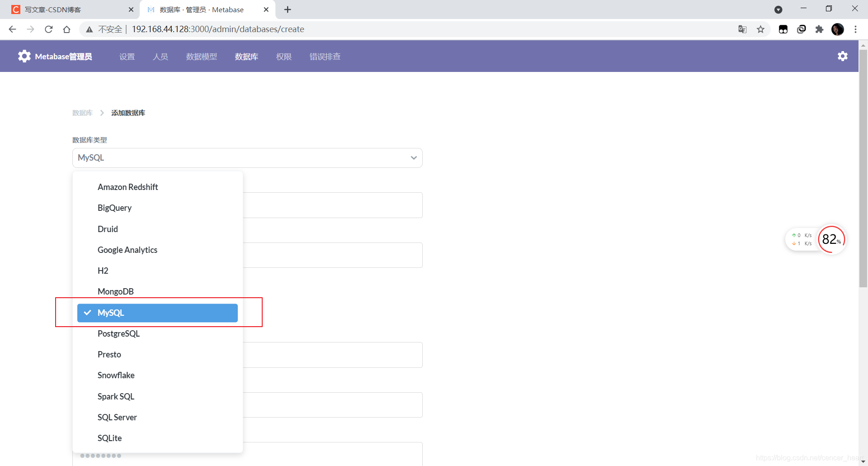Click the scrollbar down arrow
868x466 pixels.
tap(863, 461)
